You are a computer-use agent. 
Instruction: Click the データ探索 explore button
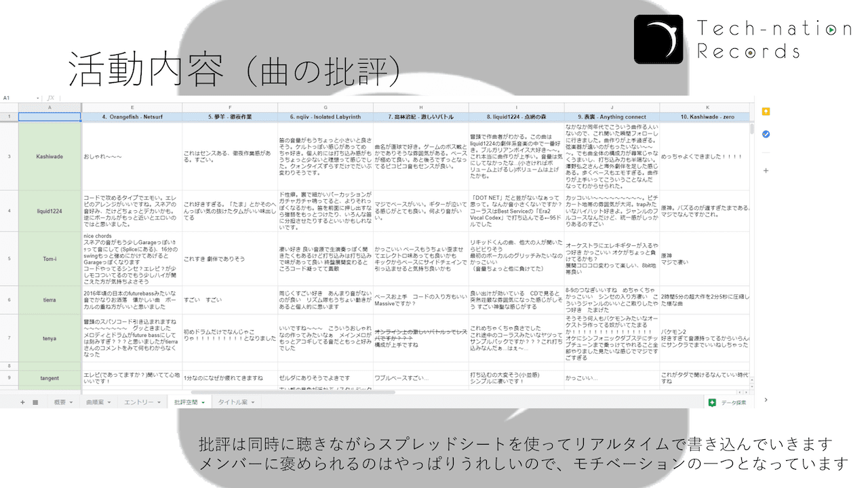(x=733, y=402)
